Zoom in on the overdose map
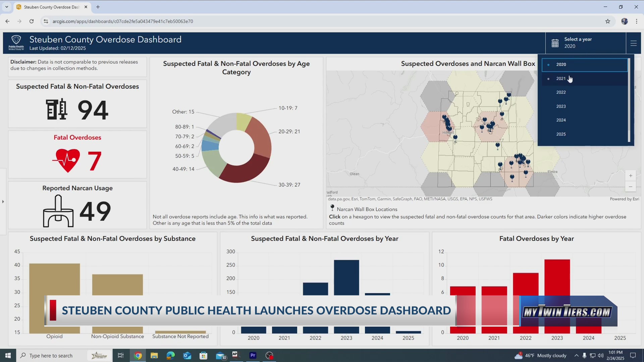This screenshot has width=644, height=362. [630, 175]
